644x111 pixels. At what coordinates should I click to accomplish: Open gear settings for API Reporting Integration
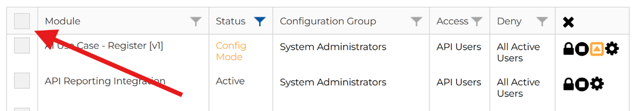point(597,84)
